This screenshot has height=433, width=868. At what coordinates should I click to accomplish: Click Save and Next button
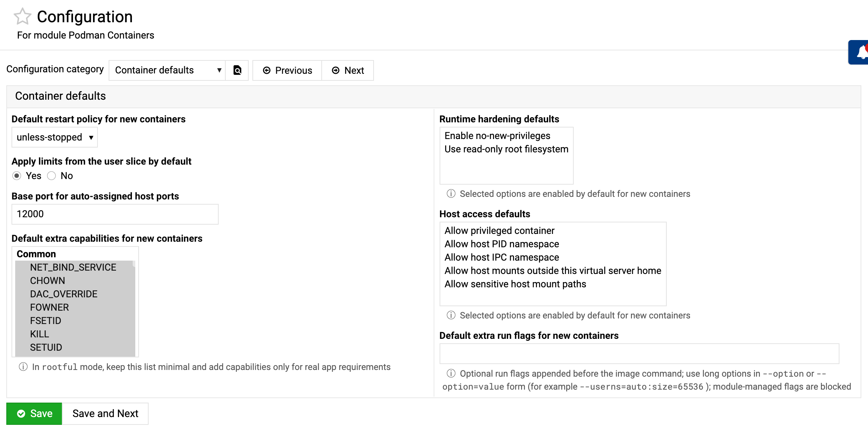coord(105,413)
